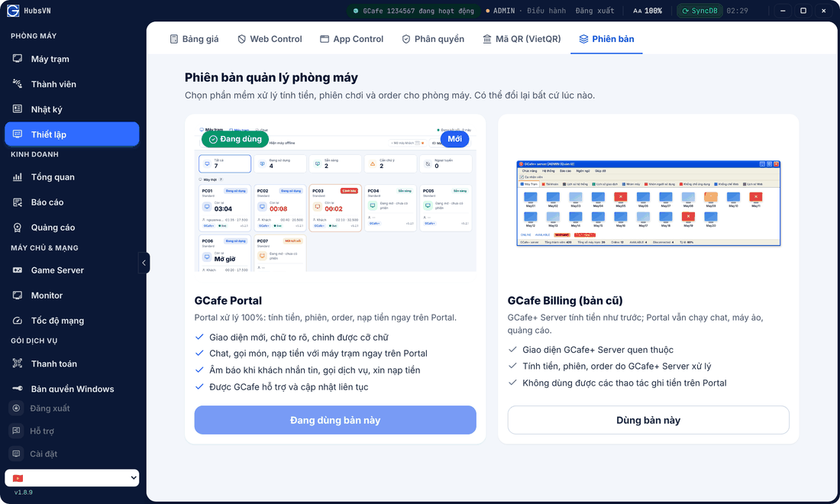The height and width of the screenshot is (504, 840).
Task: Click the Tốc độ mạng gauge icon
Action: 18,320
